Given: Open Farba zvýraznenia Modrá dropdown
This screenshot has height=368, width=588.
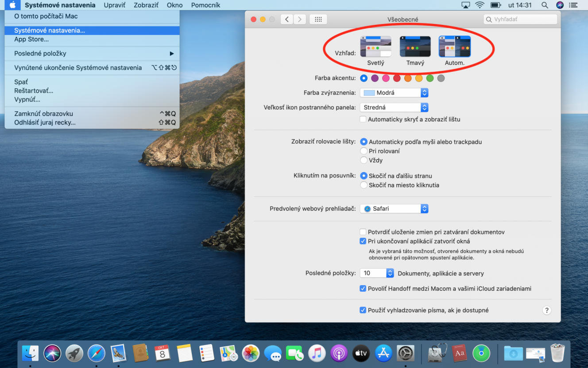Looking at the screenshot, I should tap(394, 93).
